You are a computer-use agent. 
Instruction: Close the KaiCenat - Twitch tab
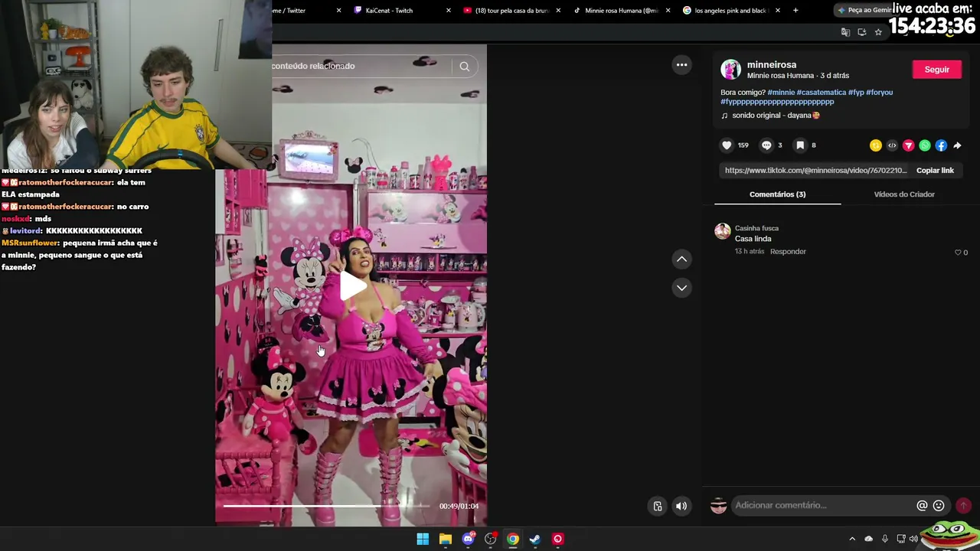coord(449,11)
